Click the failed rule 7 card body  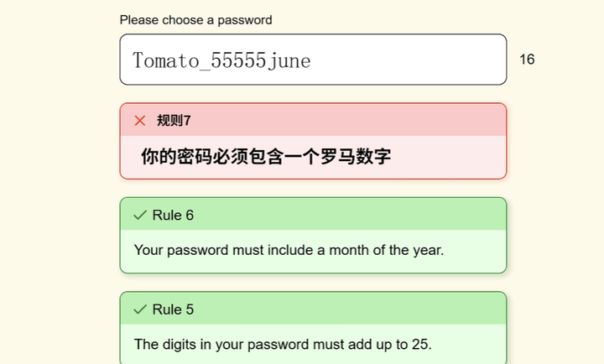[313, 157]
